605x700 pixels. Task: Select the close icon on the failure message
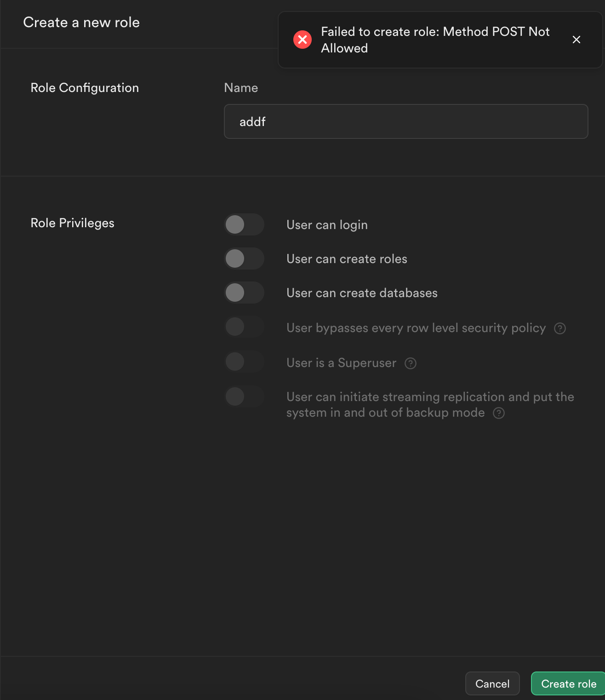click(x=576, y=40)
